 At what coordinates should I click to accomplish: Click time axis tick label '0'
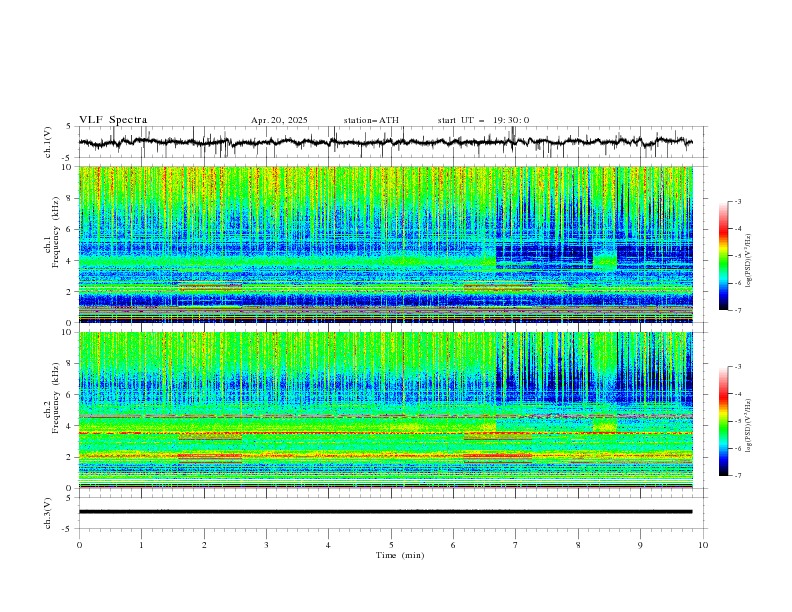79,545
